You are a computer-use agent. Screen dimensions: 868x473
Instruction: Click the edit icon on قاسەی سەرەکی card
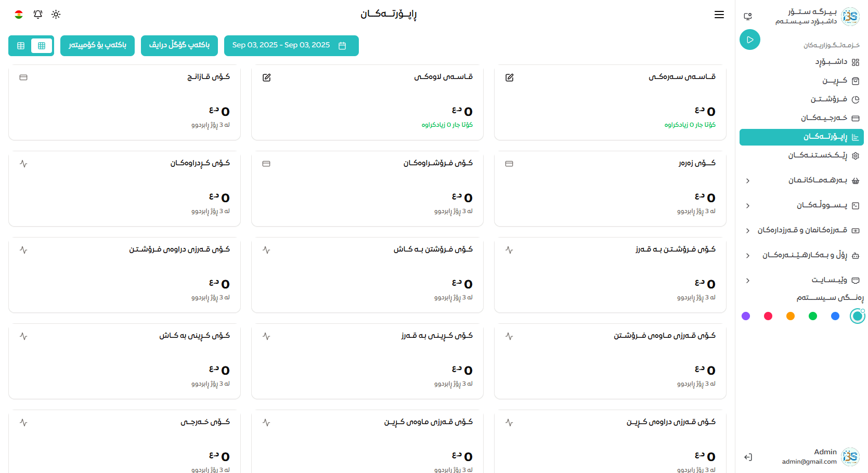[x=509, y=77]
